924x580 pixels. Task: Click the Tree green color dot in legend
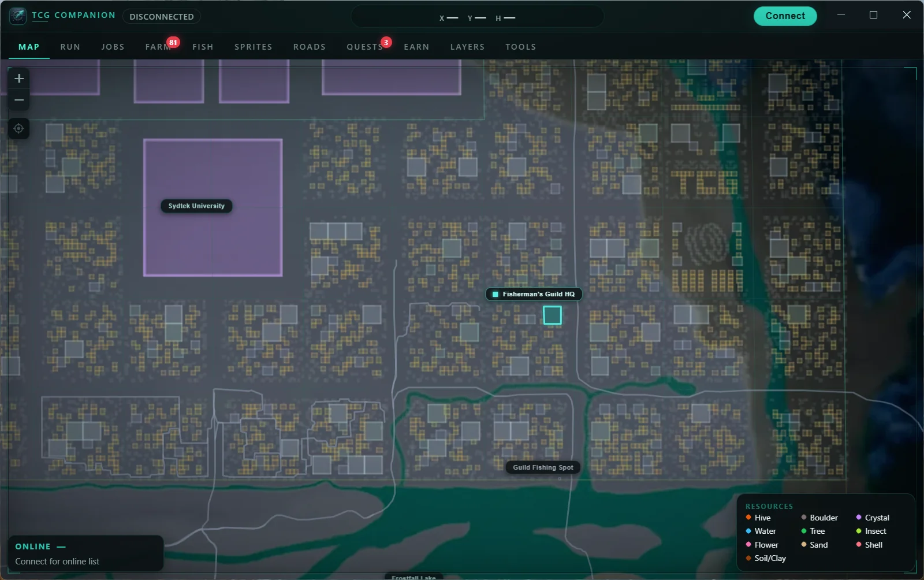tap(804, 531)
